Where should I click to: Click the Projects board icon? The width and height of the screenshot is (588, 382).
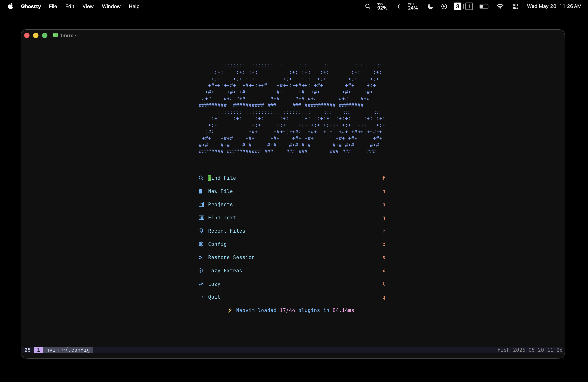click(x=201, y=204)
